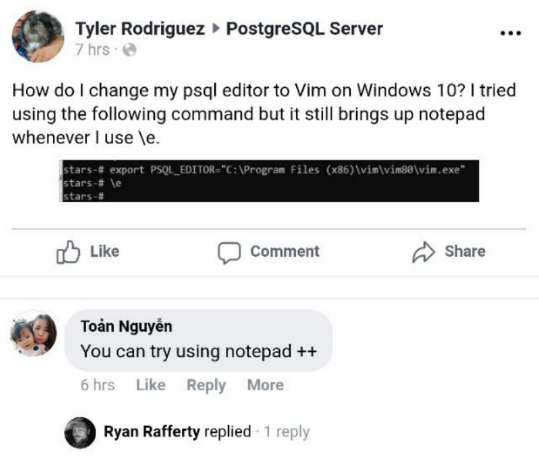The image size is (539, 458).
Task: Click the 7 hrs post timestamp
Action: tap(92, 50)
